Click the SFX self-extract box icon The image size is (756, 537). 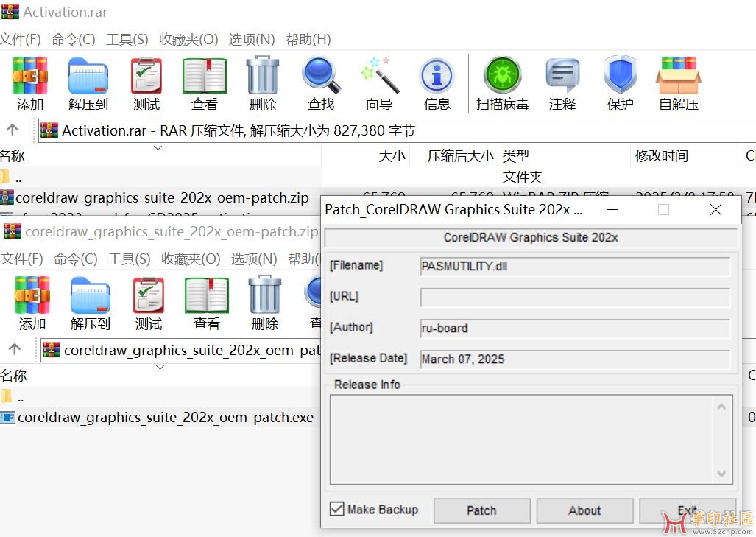[679, 75]
